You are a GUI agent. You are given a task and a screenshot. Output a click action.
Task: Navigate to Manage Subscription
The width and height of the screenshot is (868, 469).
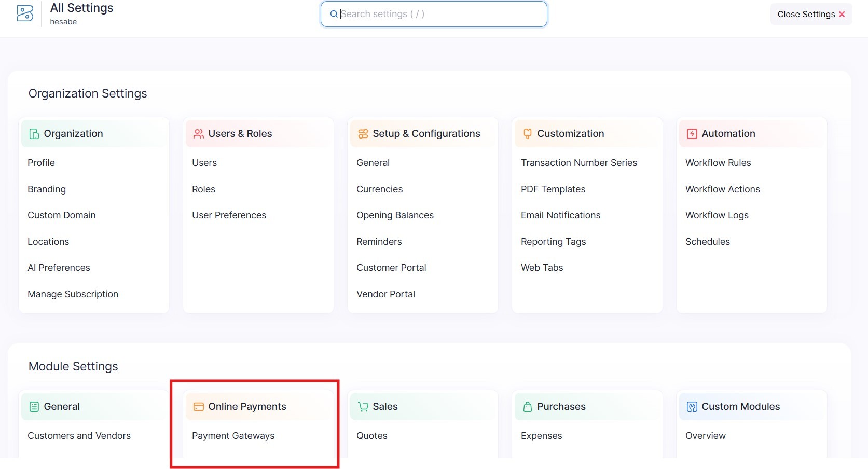73,294
